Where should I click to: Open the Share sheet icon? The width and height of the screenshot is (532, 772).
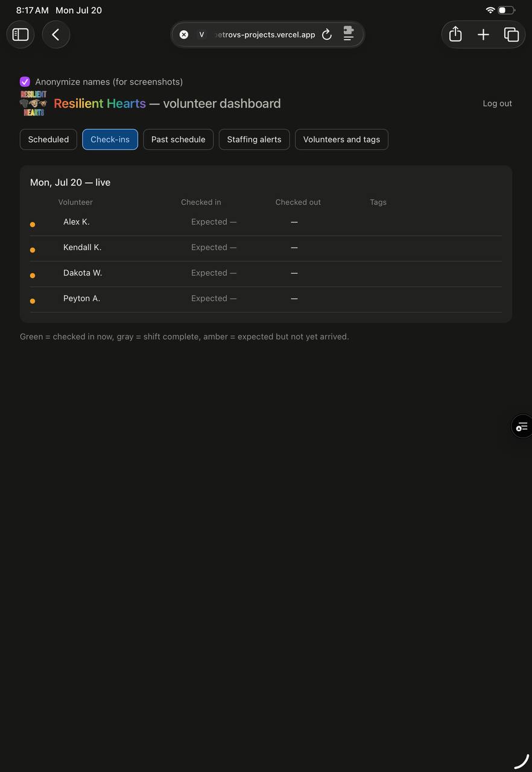455,34
